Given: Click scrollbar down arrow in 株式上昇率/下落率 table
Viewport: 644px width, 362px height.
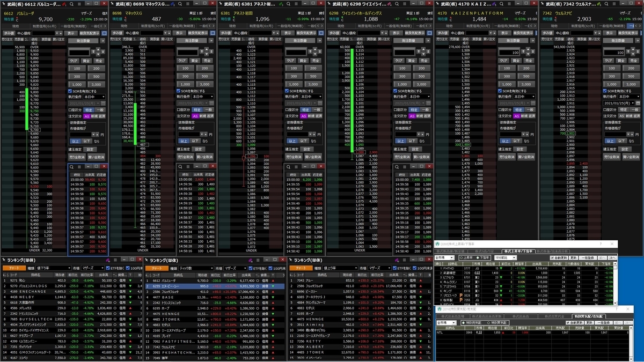Looking at the screenshot, I should coord(615,303).
